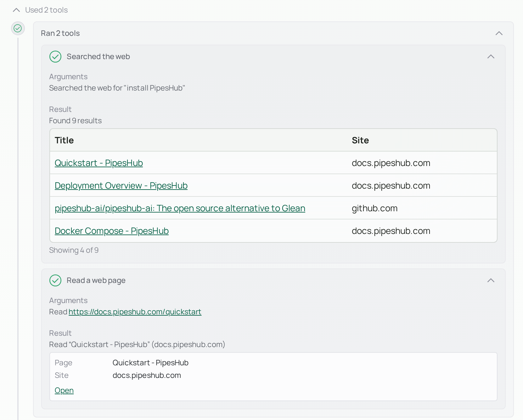The width and height of the screenshot is (523, 420).
Task: Click the 'Quickstart - PipesHub' page value in card
Action: coord(150,363)
